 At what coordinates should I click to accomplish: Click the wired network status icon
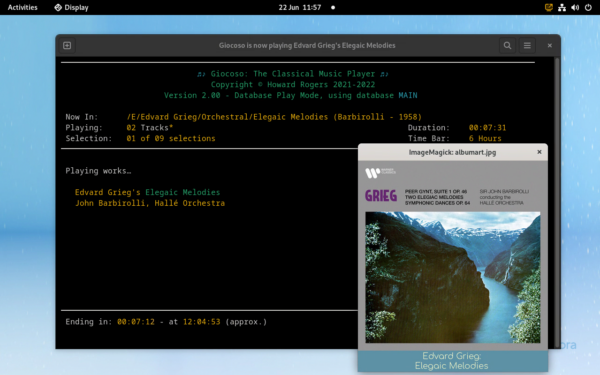coord(562,7)
